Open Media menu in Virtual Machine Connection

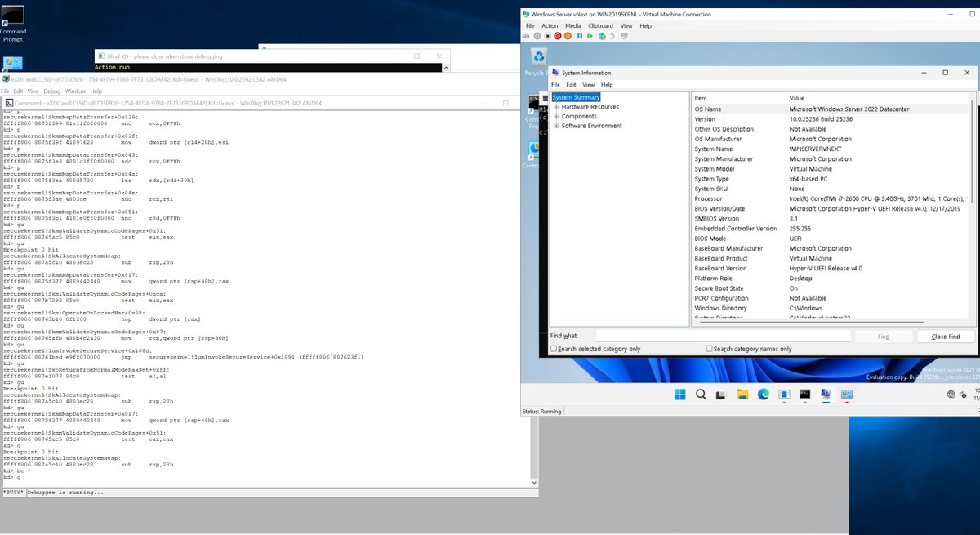(x=573, y=25)
